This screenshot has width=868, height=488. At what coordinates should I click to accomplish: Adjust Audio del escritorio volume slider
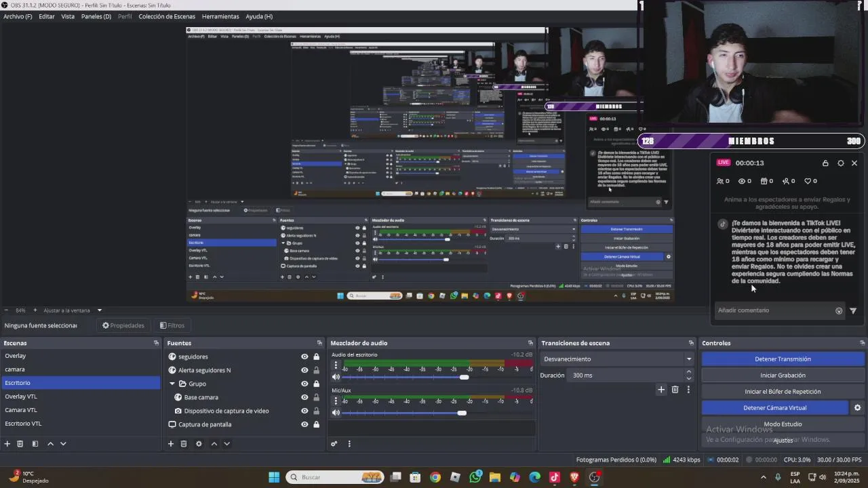[464, 377]
